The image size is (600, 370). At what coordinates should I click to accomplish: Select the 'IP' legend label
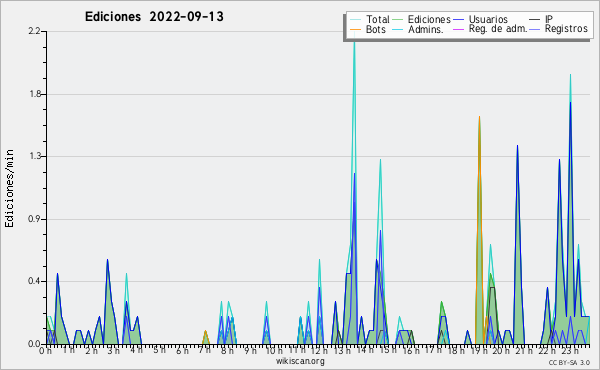[549, 19]
